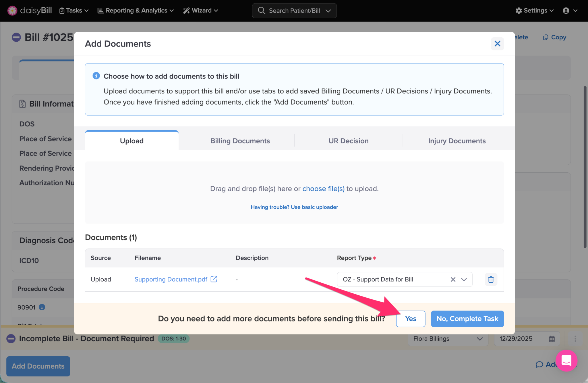Expand the Search Patient/Bill dropdown
This screenshot has height=383, width=588.
328,11
